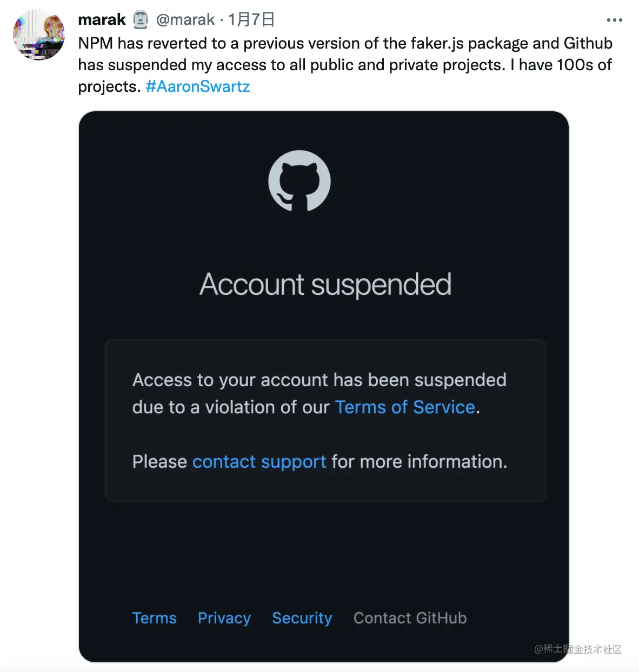The width and height of the screenshot is (639, 672).
Task: Click the 'Please ... for more information' sentence
Action: point(320,462)
